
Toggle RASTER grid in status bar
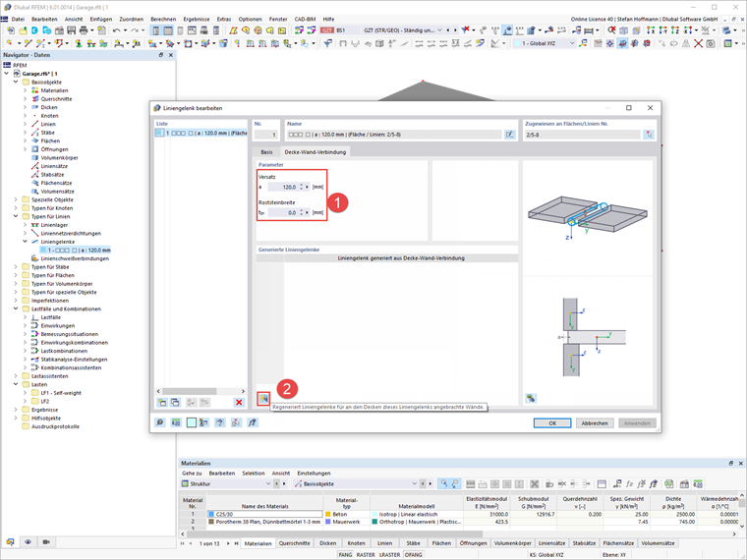coord(366,555)
